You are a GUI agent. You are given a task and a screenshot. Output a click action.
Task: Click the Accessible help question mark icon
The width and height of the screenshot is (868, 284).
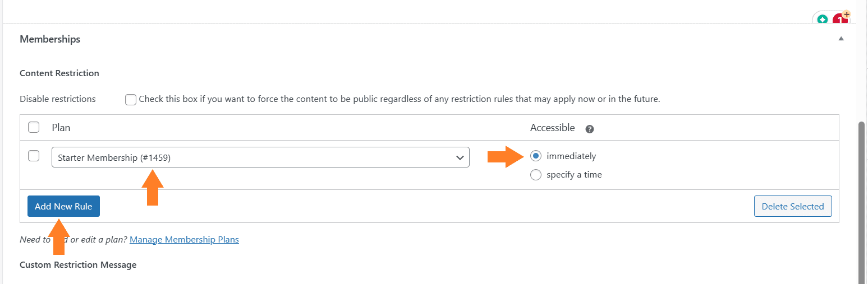click(x=590, y=129)
